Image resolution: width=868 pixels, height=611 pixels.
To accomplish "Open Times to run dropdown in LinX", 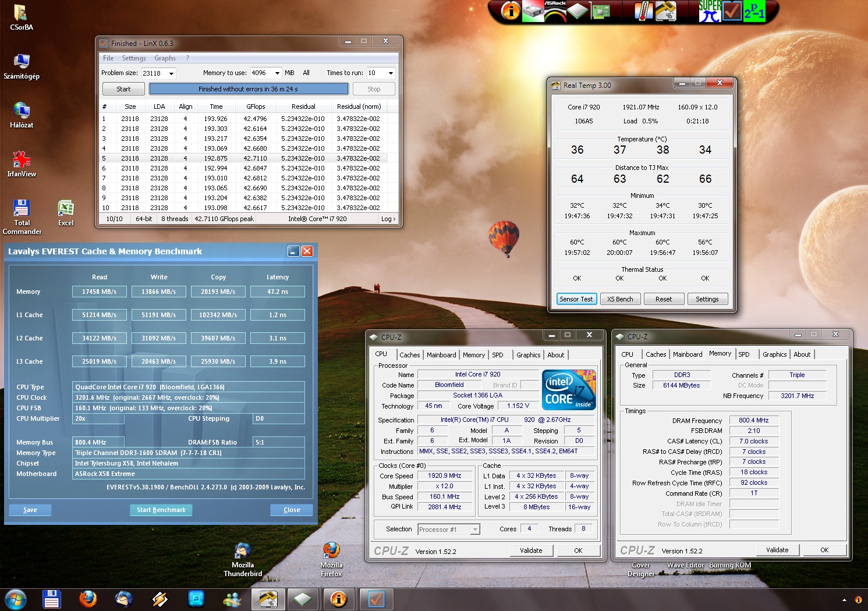I will click(391, 73).
